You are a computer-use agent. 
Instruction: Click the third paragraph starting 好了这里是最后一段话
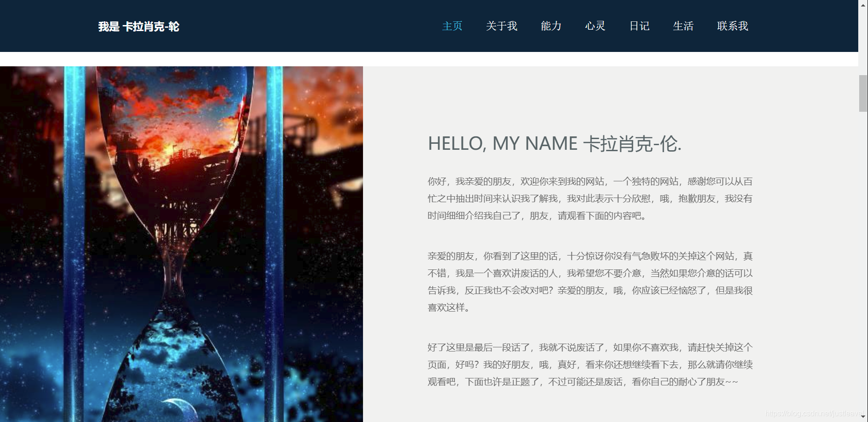pyautogui.click(x=590, y=364)
